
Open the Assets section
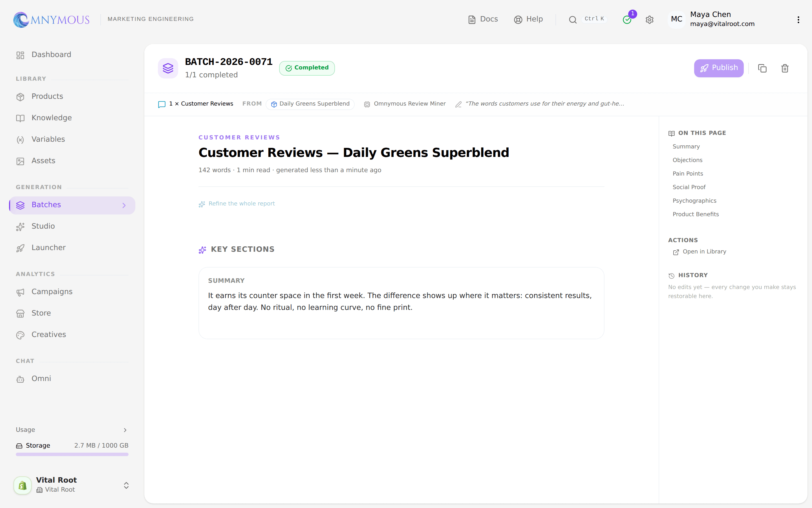[x=72, y=161]
